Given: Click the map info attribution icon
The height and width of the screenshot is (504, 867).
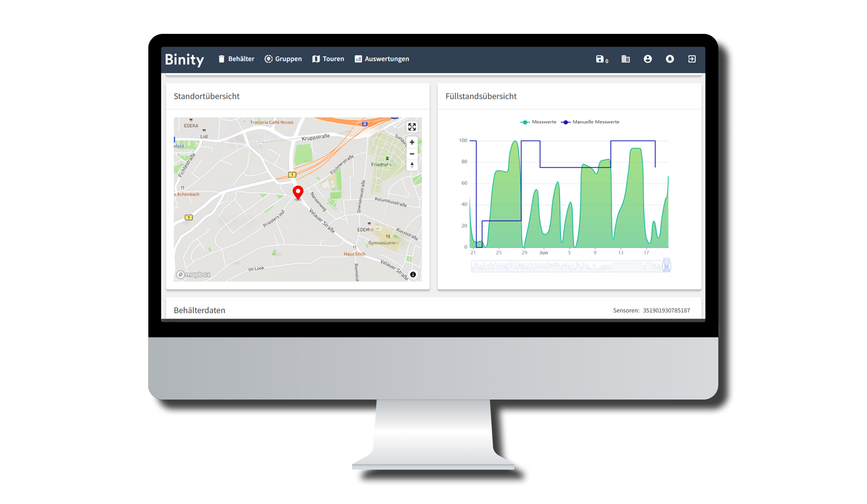Looking at the screenshot, I should click(x=413, y=275).
